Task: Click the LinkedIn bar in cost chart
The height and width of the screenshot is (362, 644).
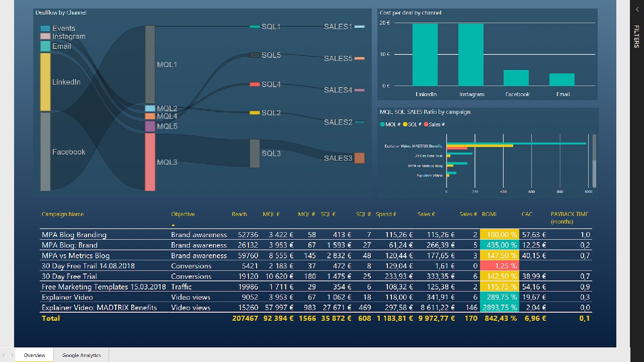Action: 425,55
